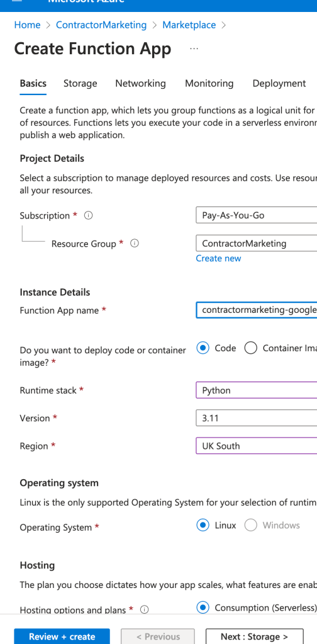
Task: Open the ellipsis menu beside Create Function App
Action: 194,49
